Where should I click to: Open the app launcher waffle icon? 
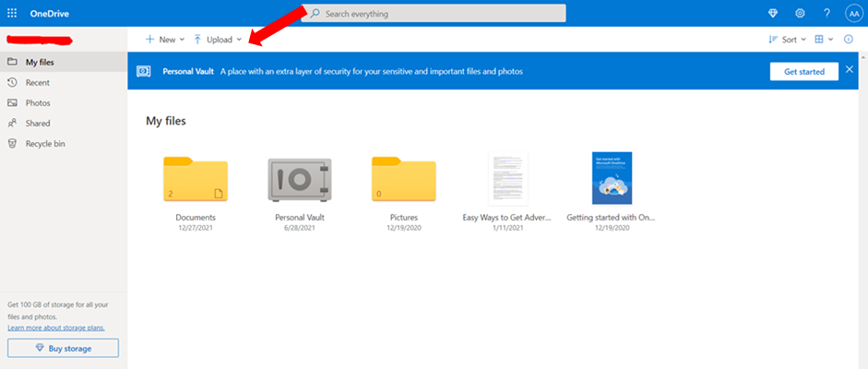(12, 14)
